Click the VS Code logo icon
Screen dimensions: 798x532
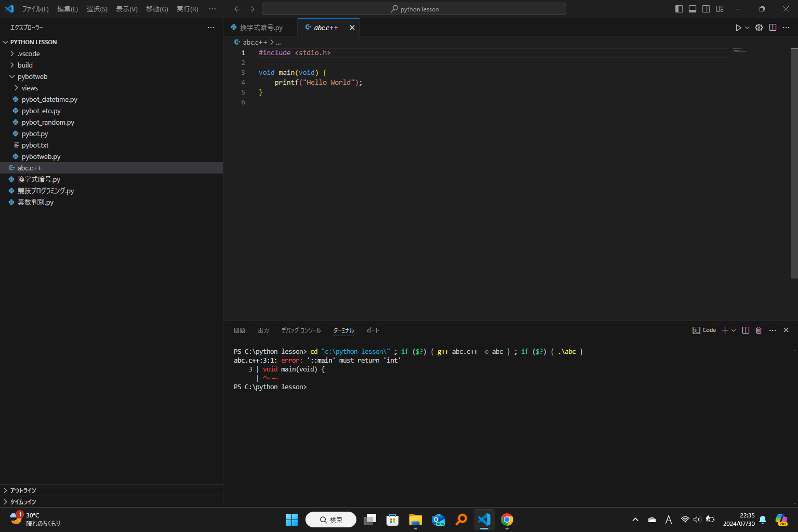tap(9, 9)
